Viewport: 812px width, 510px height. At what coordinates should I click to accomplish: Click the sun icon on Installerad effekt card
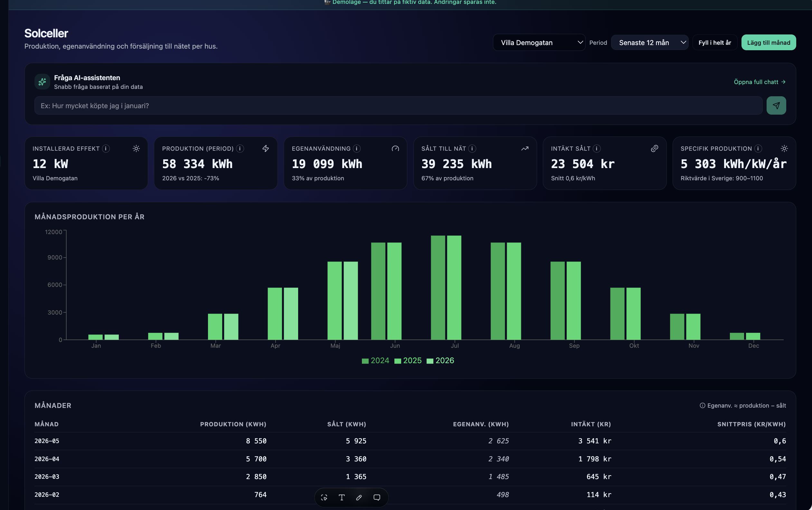(x=136, y=148)
